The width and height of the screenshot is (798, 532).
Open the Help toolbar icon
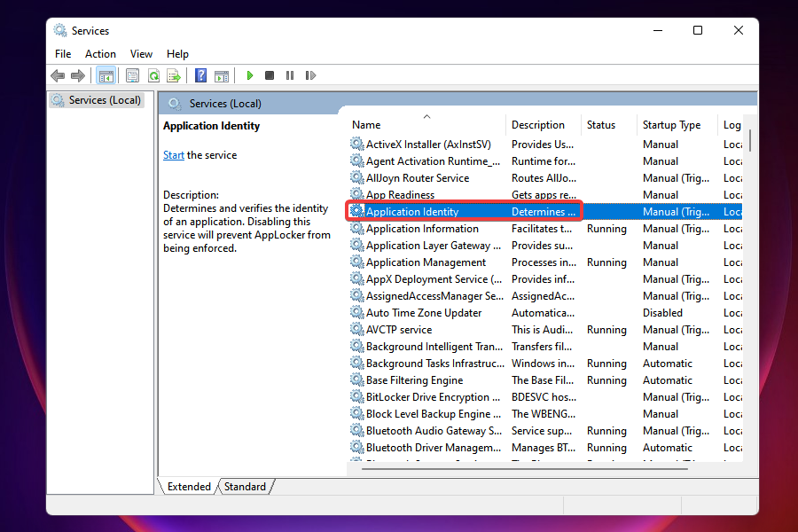201,76
